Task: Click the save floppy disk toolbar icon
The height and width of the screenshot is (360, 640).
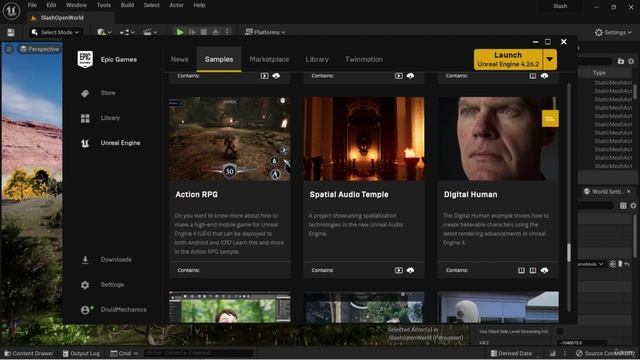Action: tap(11, 32)
